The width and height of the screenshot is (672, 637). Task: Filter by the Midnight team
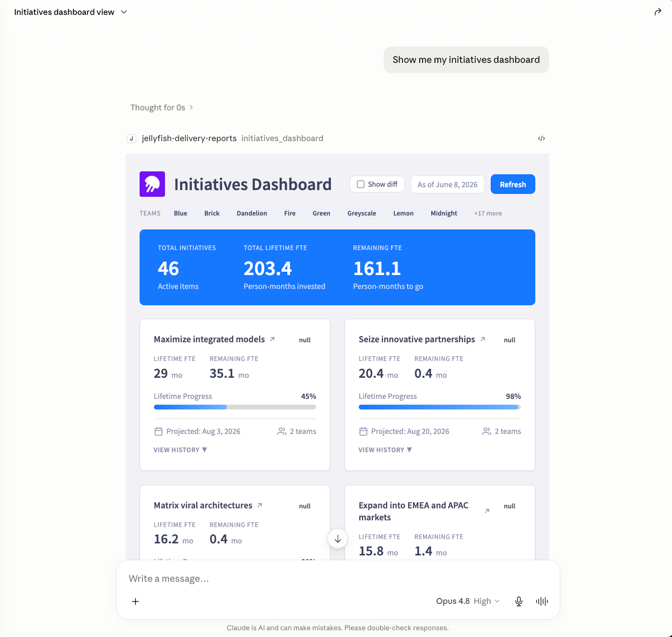(x=444, y=213)
